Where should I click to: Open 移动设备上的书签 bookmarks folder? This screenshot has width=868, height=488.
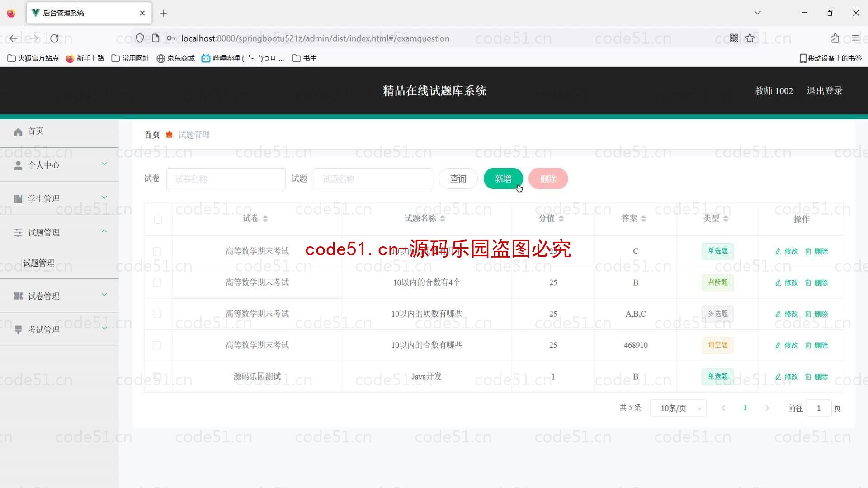831,58
